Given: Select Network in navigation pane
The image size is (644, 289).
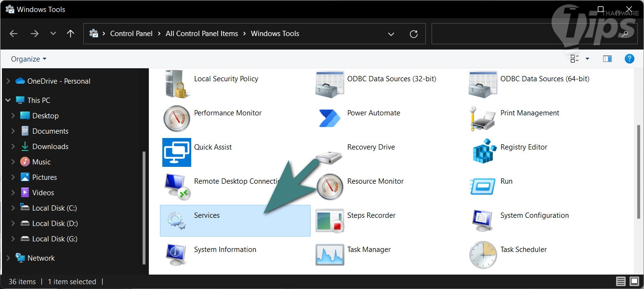Looking at the screenshot, I should [41, 258].
